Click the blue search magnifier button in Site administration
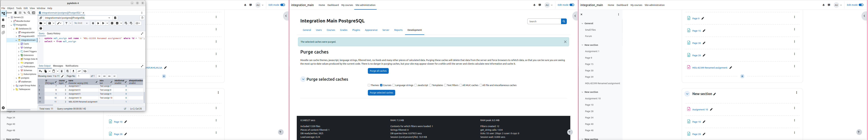868x140 pixels. click(564, 21)
